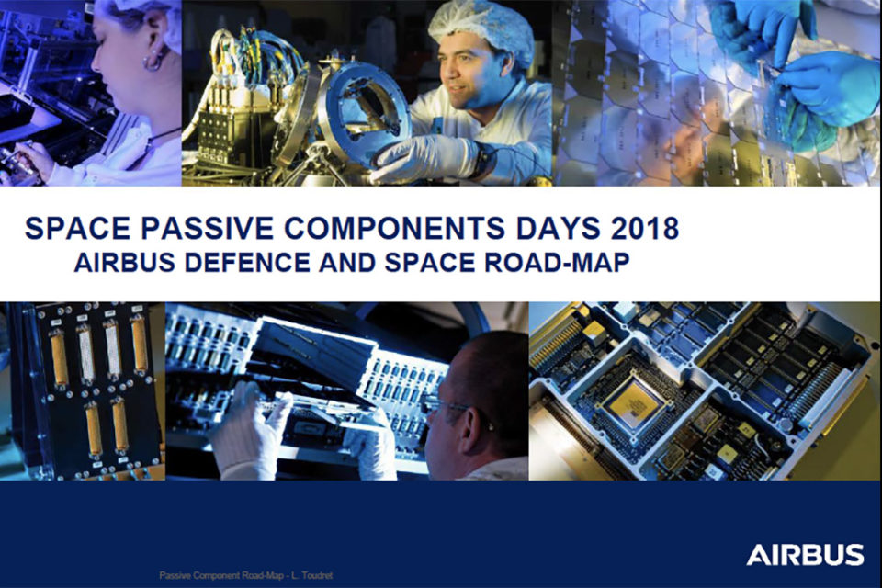Viewport: 882px width, 588px height.
Task: Select the photo of woman with earring
Action: coord(91,93)
